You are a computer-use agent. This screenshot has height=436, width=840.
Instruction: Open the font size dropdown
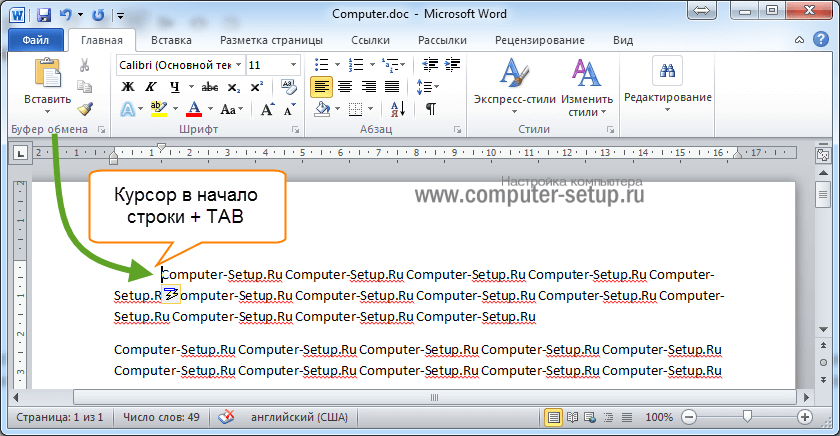click(x=293, y=65)
